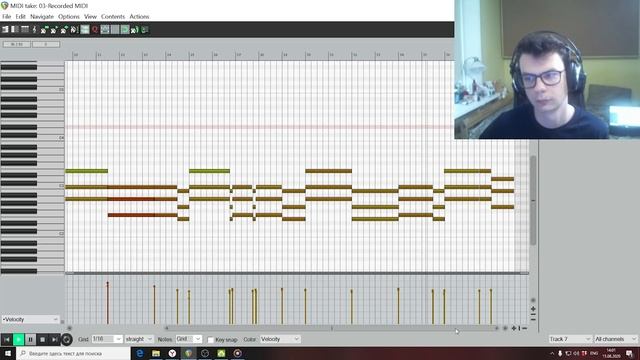The image size is (640, 360).
Task: Toggle the toolbar button right of quantize Q
Action: point(105,29)
